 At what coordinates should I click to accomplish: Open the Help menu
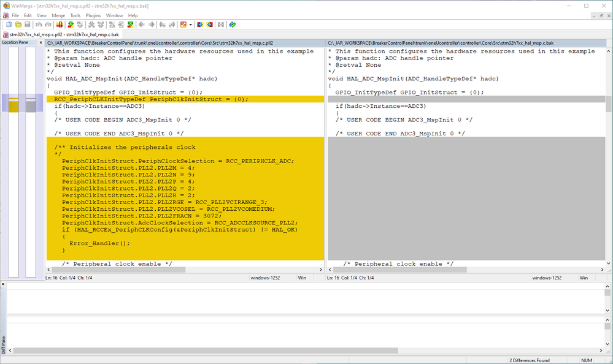(133, 15)
